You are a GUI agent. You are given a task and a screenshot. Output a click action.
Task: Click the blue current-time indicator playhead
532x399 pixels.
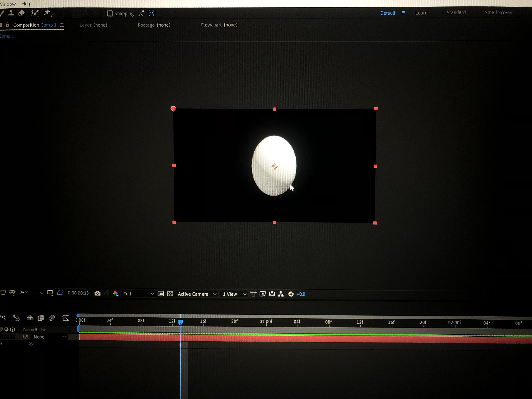180,322
